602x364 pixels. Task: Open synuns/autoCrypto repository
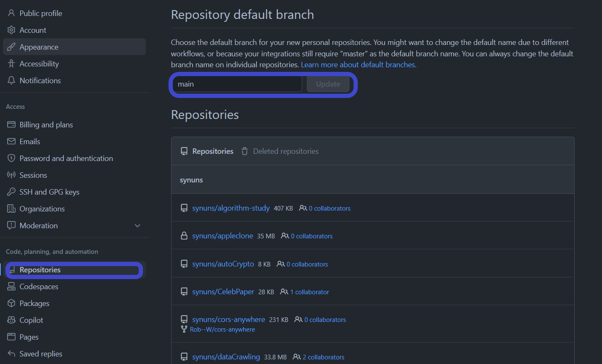pos(223,264)
